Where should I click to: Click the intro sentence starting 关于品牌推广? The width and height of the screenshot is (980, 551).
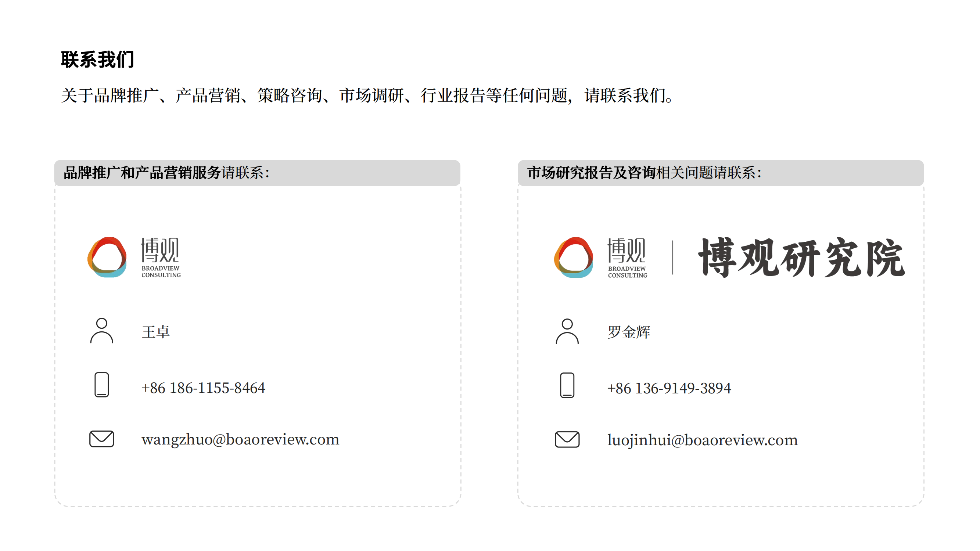tap(367, 95)
